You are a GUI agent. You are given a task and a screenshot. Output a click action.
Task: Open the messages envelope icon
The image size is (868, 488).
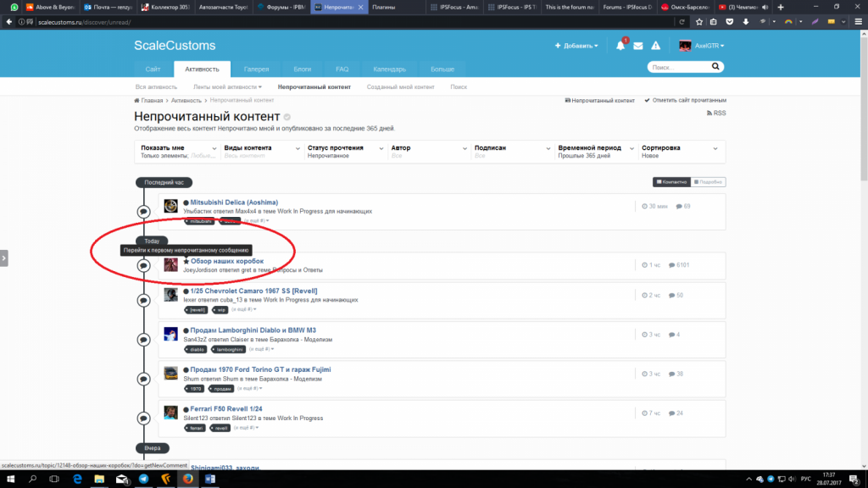click(638, 46)
